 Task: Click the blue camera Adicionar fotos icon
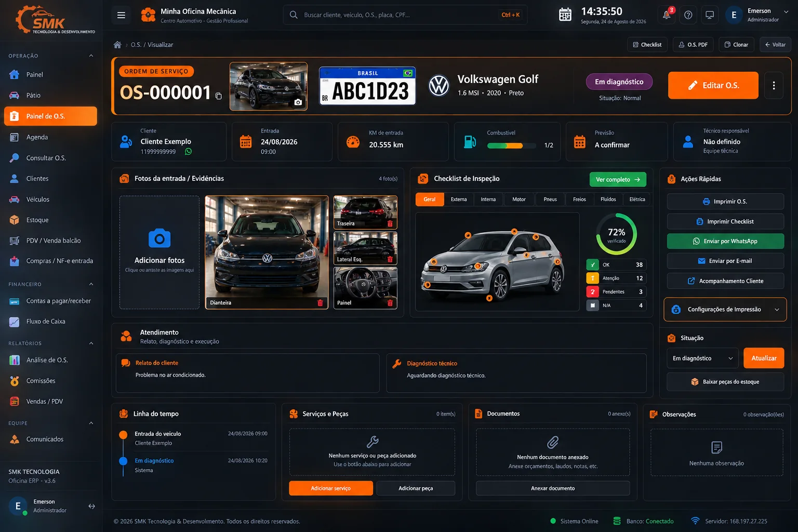point(159,238)
